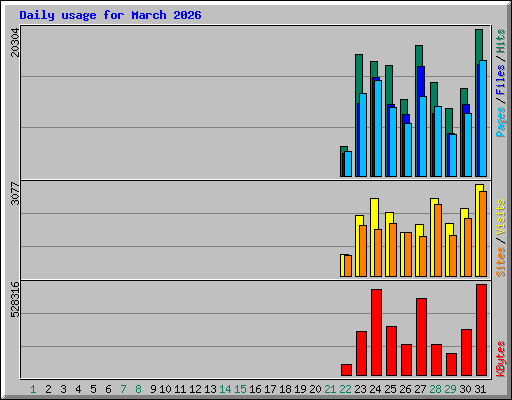The image size is (512, 400).
Task: Click the dark blue files bar for day 27
Action: [421, 81]
